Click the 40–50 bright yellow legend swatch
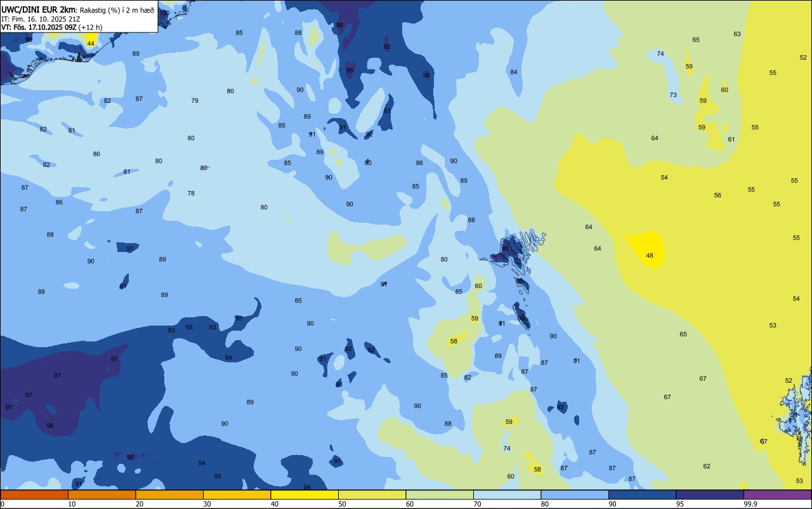This screenshot has height=509, width=812. point(304,494)
